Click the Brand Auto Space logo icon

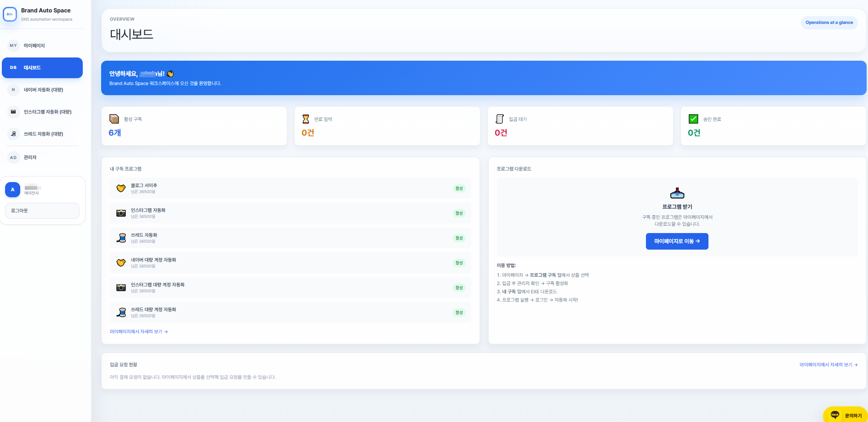(10, 14)
